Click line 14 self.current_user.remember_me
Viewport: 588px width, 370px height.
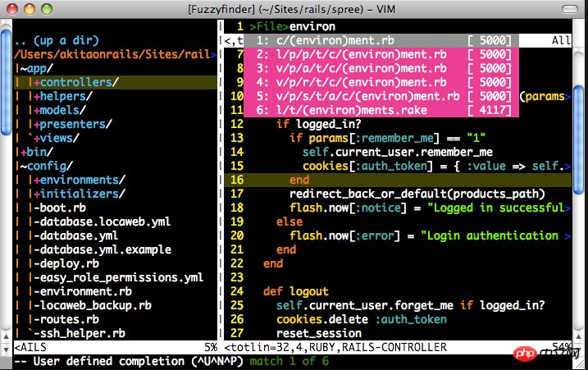tap(398, 152)
